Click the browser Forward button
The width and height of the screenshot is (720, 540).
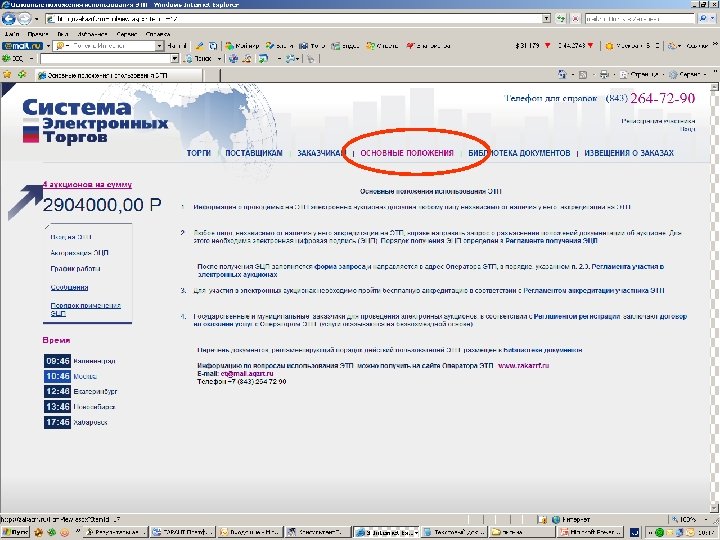click(x=24, y=18)
